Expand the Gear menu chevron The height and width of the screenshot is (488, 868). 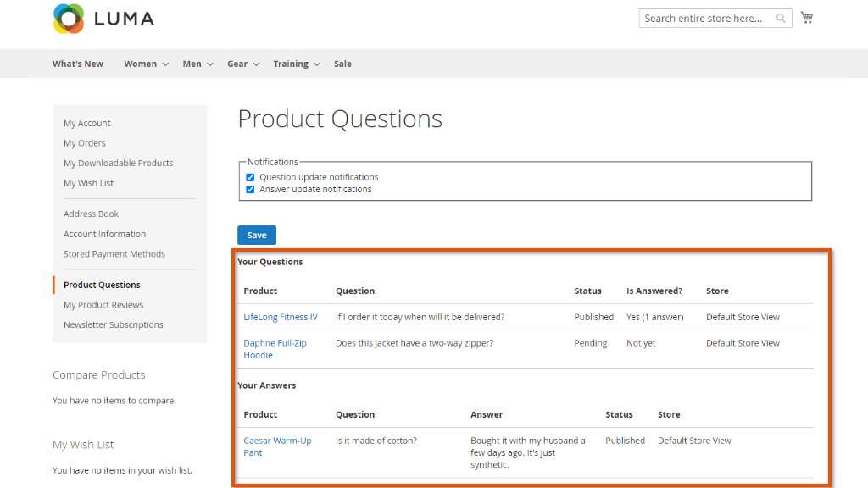(x=256, y=64)
